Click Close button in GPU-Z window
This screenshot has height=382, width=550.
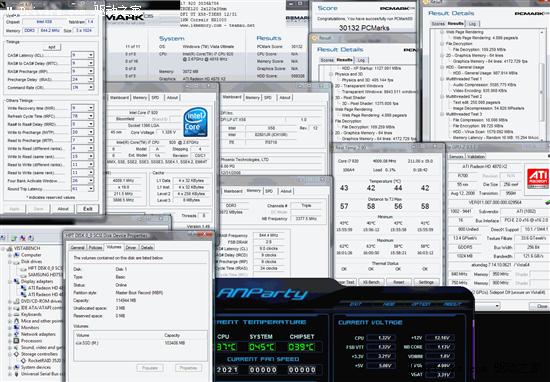coord(542,306)
